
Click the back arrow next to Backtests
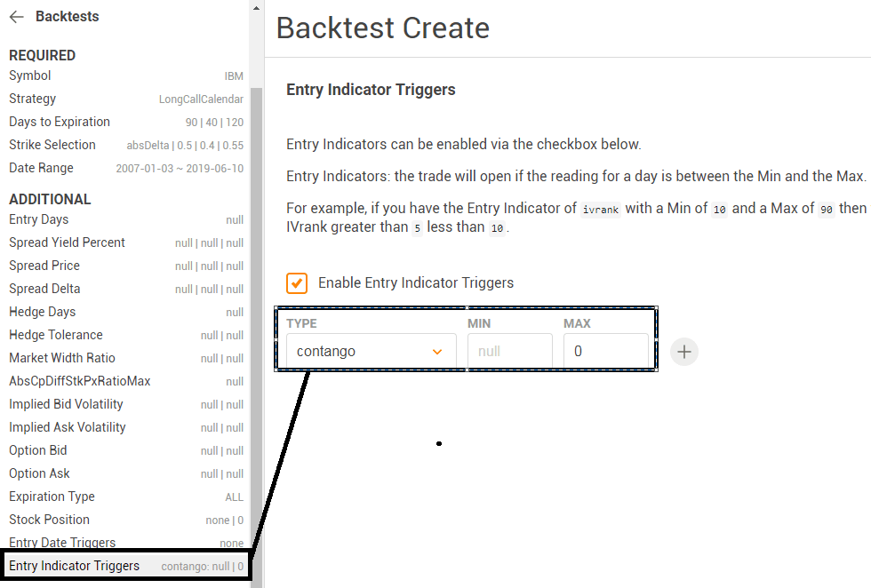17,17
